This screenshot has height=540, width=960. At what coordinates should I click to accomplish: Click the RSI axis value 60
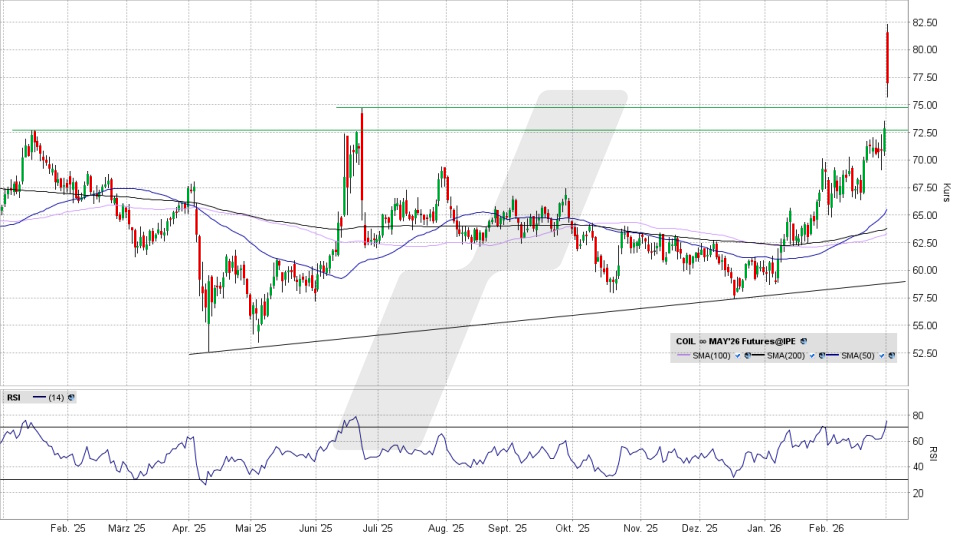point(918,441)
